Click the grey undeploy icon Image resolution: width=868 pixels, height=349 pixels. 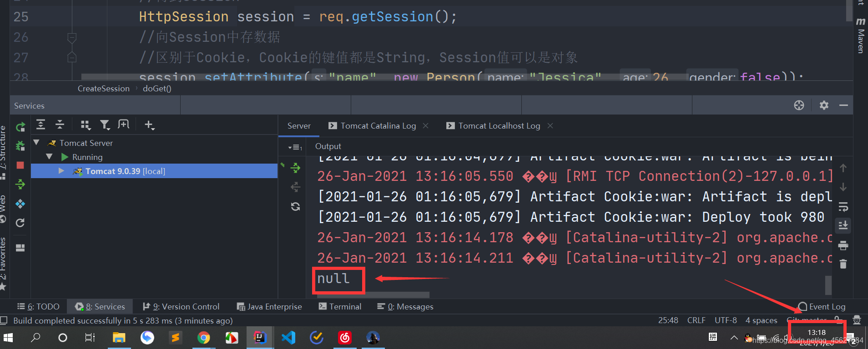coord(296,187)
